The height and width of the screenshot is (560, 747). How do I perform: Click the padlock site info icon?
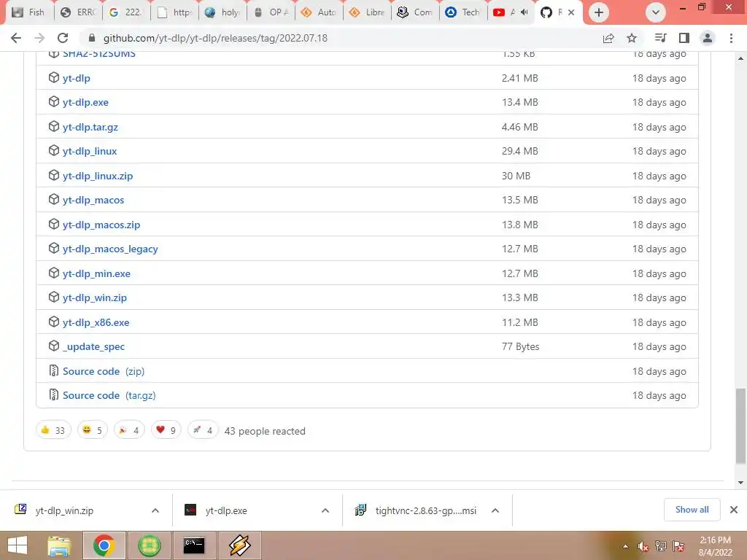(x=92, y=38)
